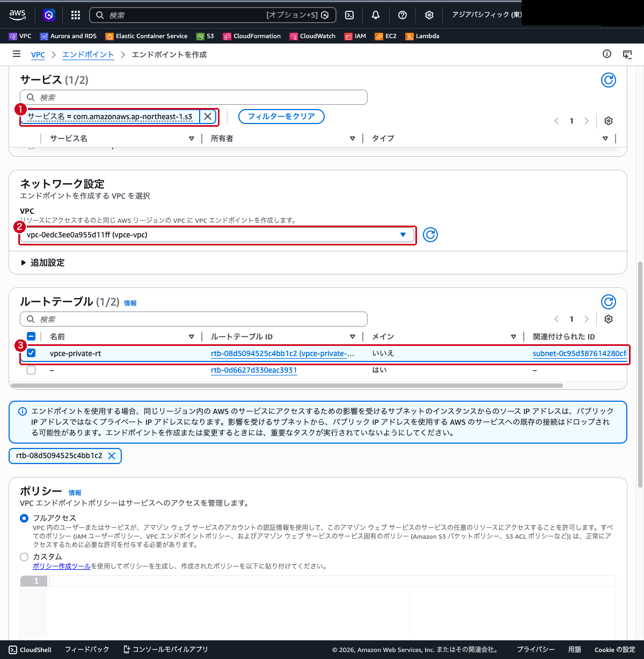The image size is (644, 659).
Task: Open the VPC favorite shortcut
Action: (20, 36)
